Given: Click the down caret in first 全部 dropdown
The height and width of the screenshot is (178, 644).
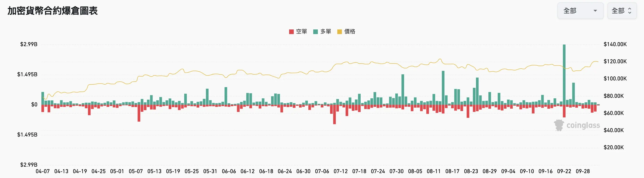Looking at the screenshot, I should [595, 11].
